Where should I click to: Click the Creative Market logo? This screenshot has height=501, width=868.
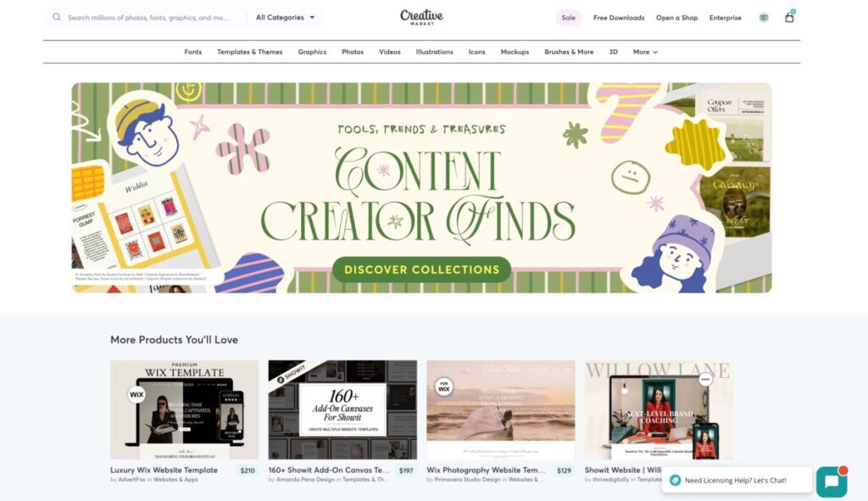(x=422, y=17)
